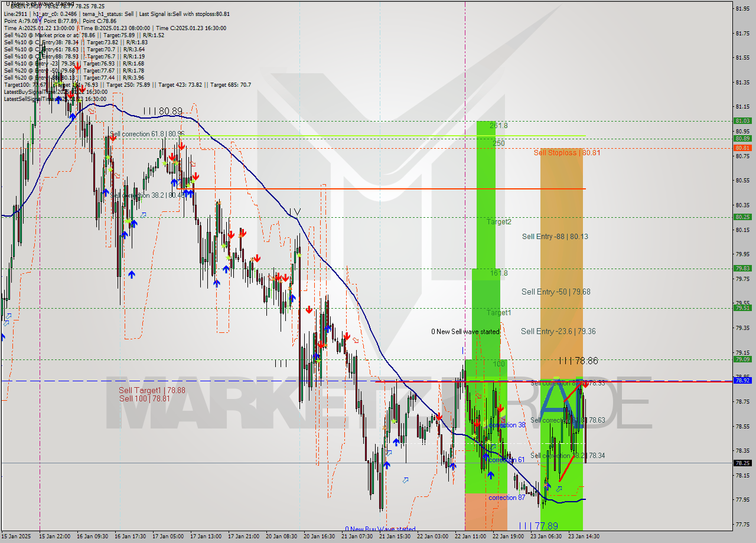Click the 'Sell Entry -23.6 | 79.36' label
The image size is (756, 543).
tap(558, 331)
